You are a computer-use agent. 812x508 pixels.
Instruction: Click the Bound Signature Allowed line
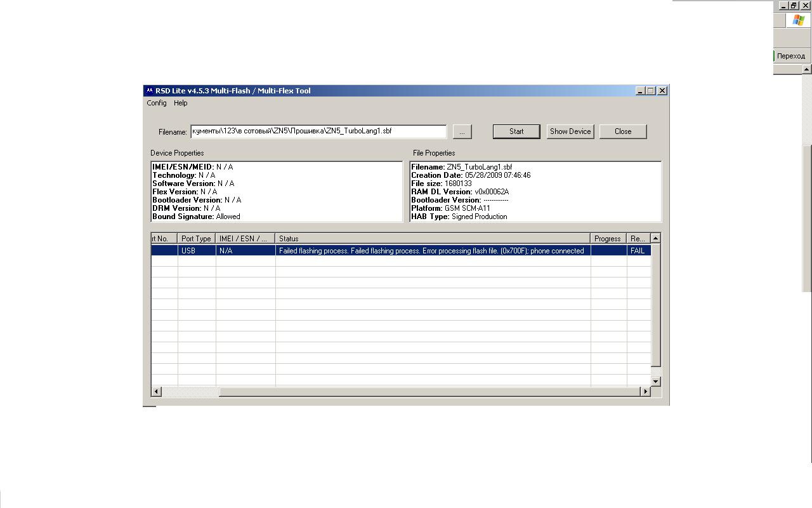[197, 217]
